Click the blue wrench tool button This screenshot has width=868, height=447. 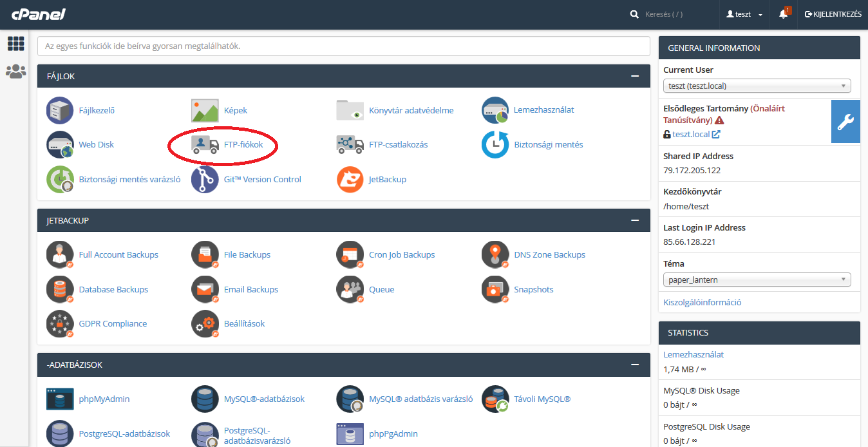point(845,121)
